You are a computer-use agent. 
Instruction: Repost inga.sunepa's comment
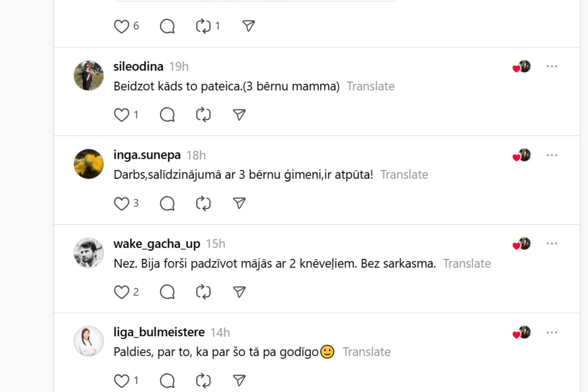tap(203, 204)
